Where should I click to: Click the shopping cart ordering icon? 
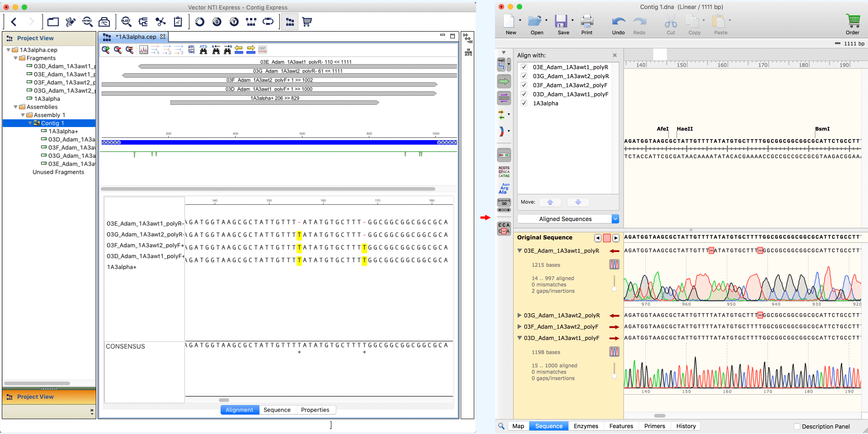coord(307,21)
